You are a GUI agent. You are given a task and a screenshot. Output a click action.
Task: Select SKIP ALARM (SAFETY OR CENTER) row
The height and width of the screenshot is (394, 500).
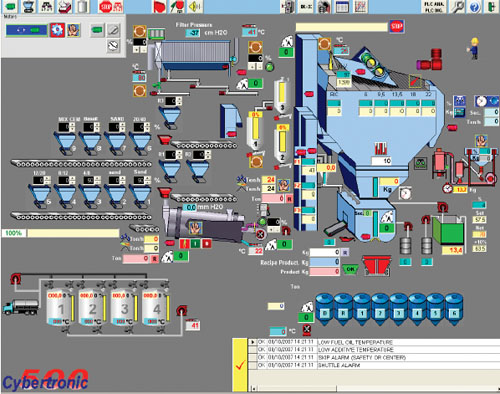[x=375, y=357]
